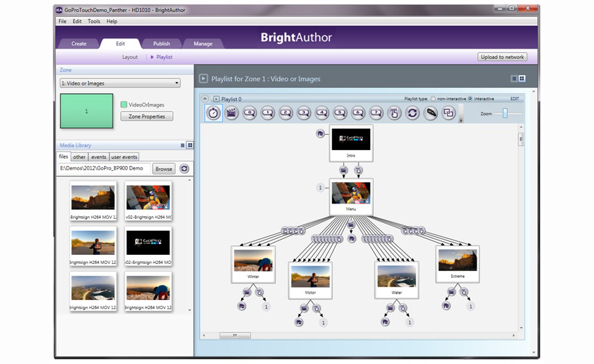Click the media folder path field
The width and height of the screenshot is (594, 364).
(x=104, y=168)
